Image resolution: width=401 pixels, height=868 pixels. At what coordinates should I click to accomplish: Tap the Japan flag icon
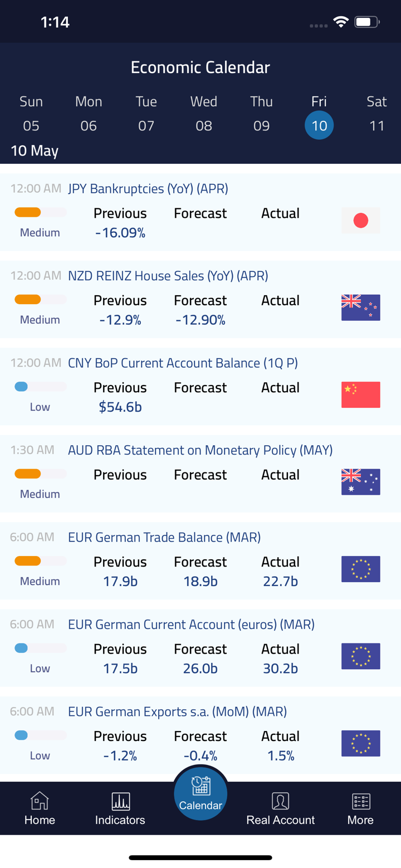[x=361, y=221]
